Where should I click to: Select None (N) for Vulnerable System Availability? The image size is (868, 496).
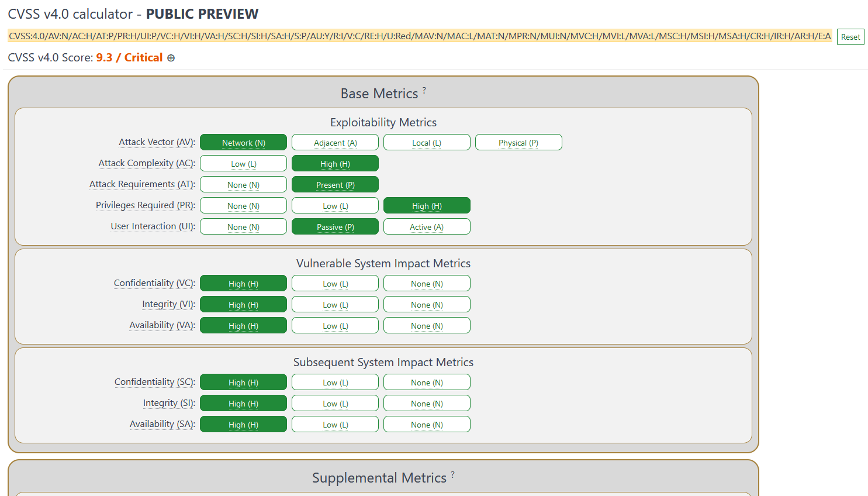tap(427, 326)
